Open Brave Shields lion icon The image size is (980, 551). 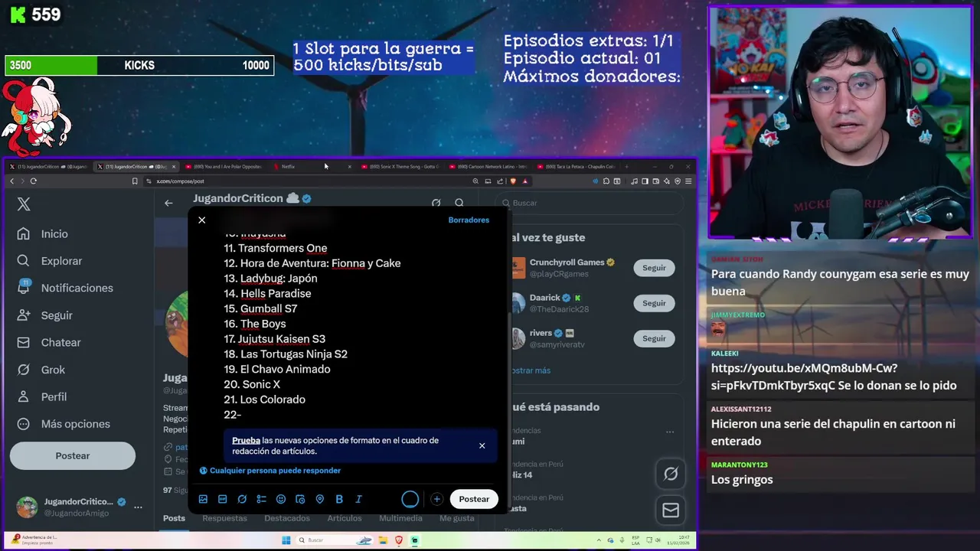click(513, 181)
